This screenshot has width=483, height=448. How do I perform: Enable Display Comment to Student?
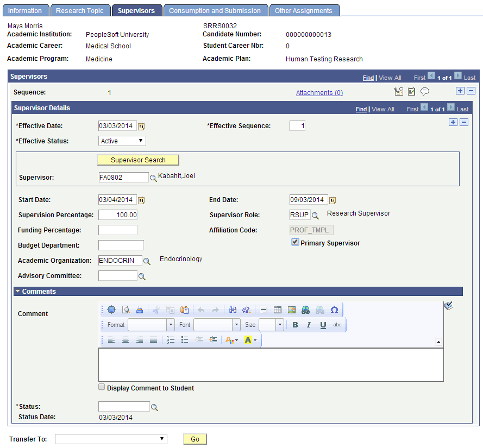tap(102, 386)
